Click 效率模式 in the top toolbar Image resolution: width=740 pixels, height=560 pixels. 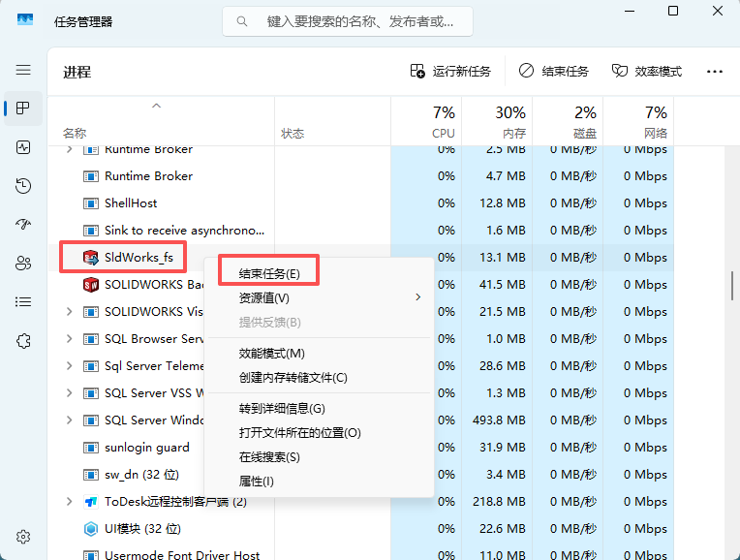click(x=647, y=72)
